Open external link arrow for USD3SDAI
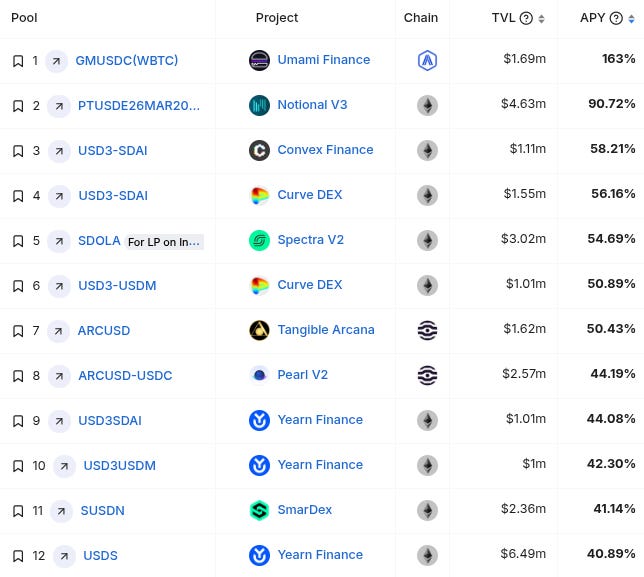This screenshot has width=644, height=577. coord(59,421)
